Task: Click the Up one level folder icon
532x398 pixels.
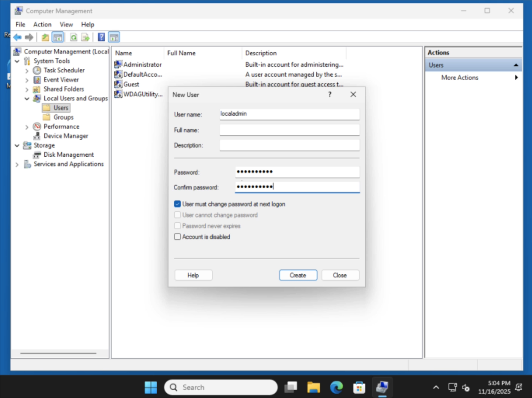Action: pos(45,38)
